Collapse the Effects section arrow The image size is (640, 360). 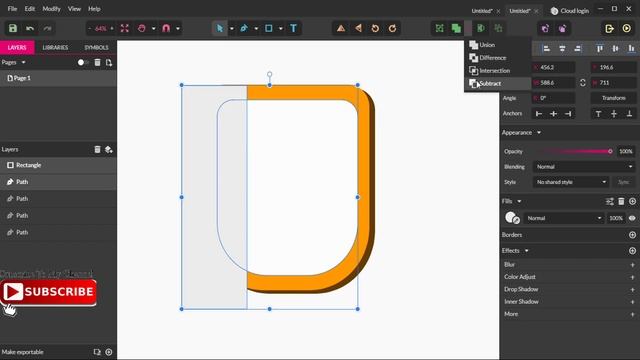click(x=527, y=251)
